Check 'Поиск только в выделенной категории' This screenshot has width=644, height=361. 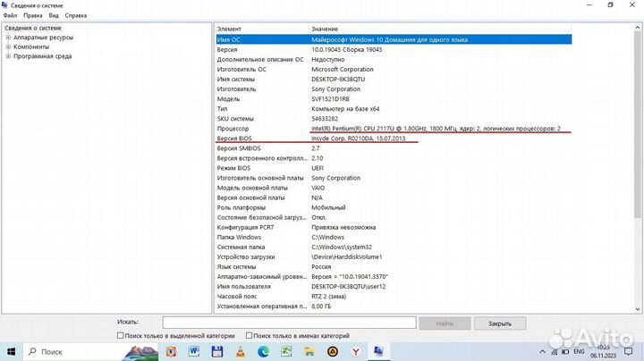tap(121, 336)
